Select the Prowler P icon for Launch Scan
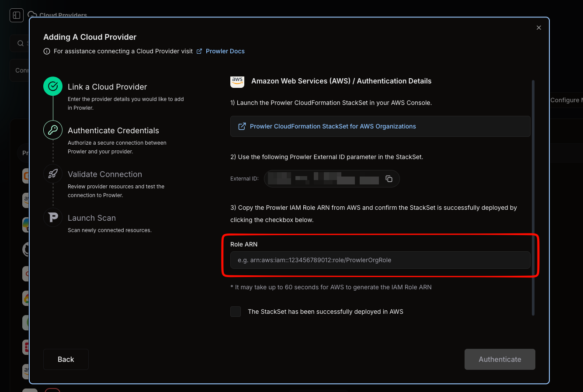The image size is (583, 392). coord(52,217)
